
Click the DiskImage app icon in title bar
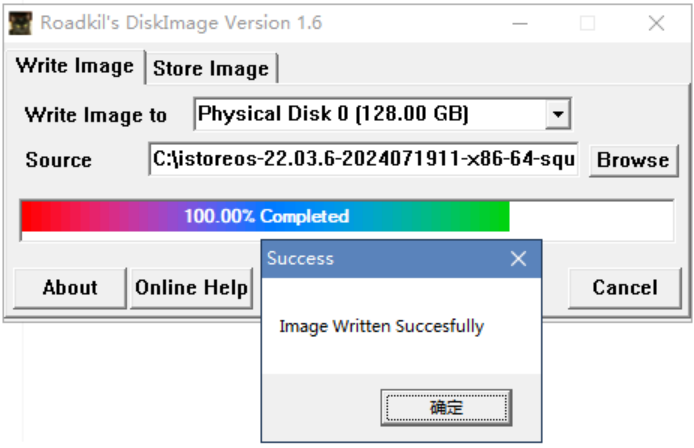click(20, 23)
